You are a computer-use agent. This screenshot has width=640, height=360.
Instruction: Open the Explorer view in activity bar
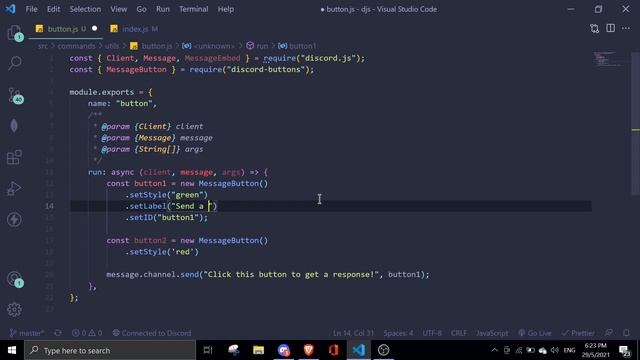14,33
